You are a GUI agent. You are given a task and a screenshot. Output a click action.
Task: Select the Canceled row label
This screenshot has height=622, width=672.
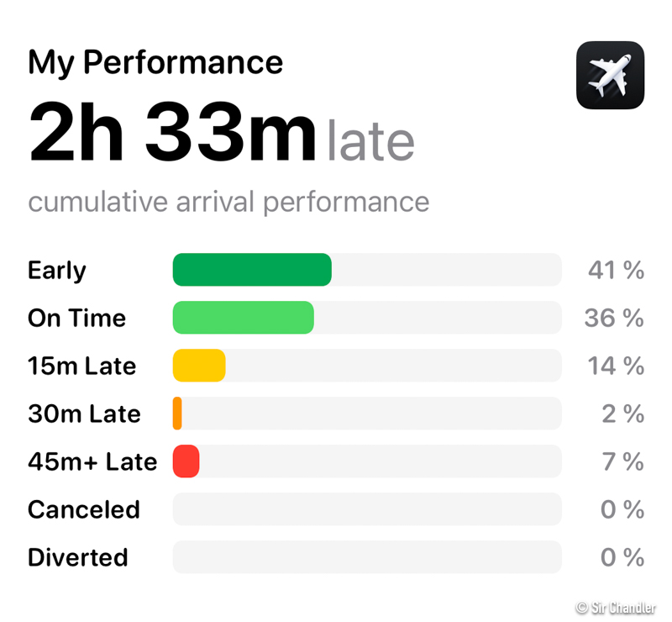pos(84,510)
